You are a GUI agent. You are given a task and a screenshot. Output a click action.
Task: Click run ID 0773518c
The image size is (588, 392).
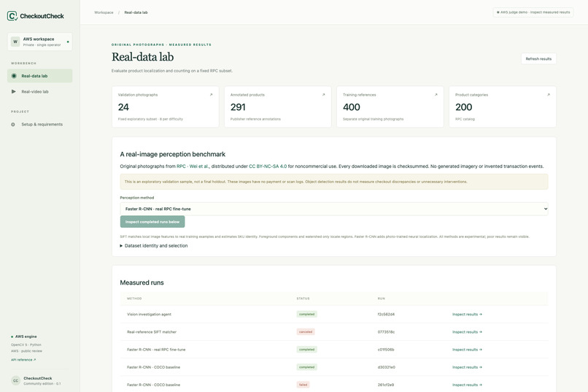(386, 332)
